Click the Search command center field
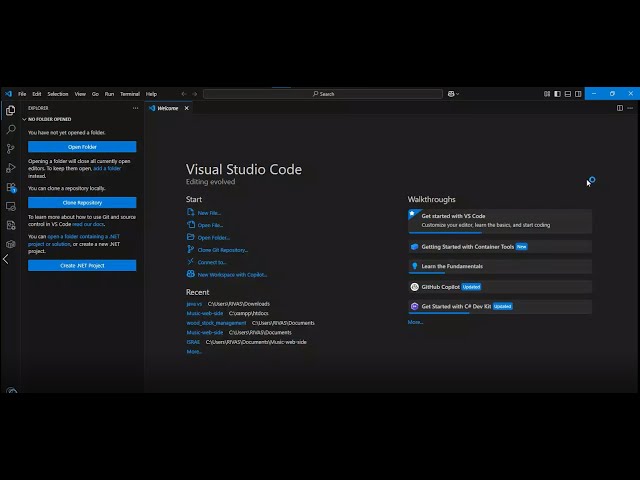 [323, 94]
